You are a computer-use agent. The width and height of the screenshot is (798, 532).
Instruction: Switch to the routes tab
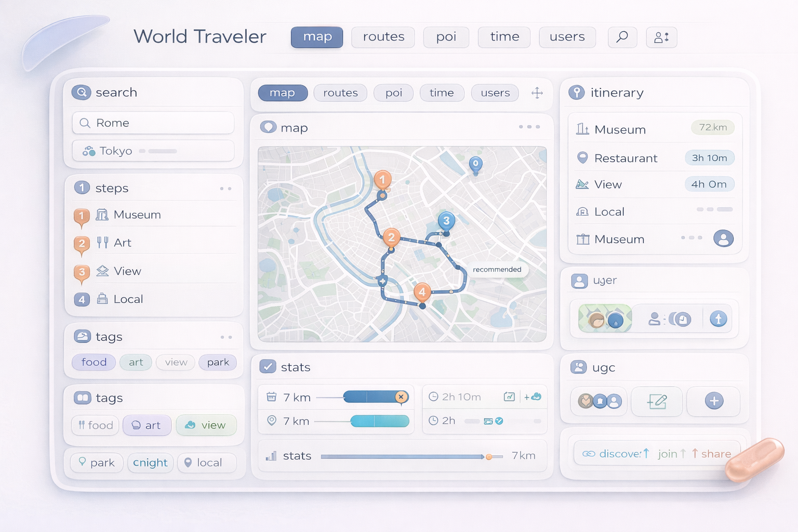[340, 93]
